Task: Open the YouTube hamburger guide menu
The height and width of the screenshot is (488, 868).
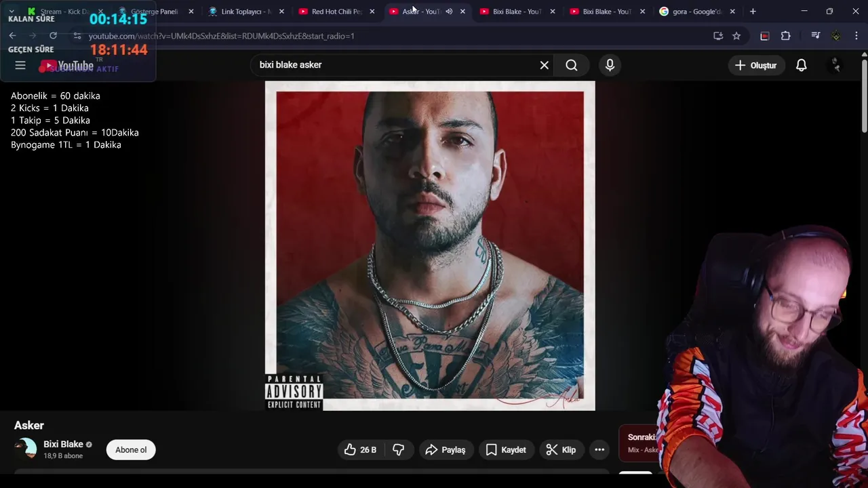Action: 20,65
